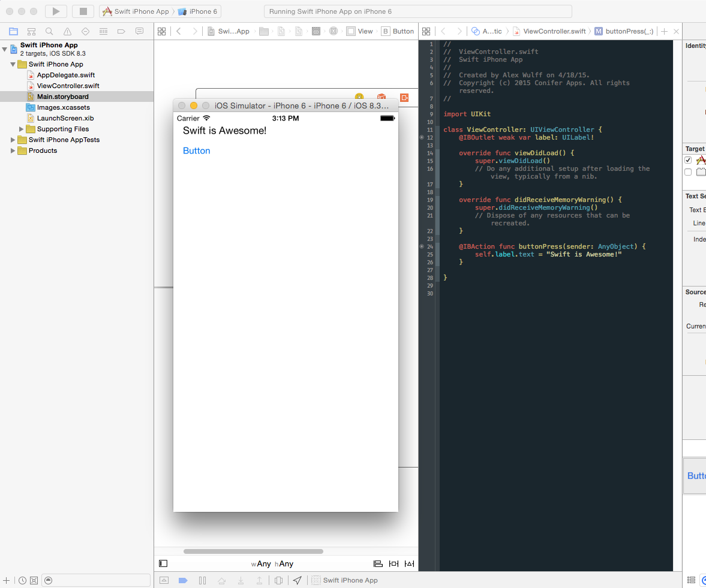Check second target membership checkbox

pyautogui.click(x=688, y=172)
